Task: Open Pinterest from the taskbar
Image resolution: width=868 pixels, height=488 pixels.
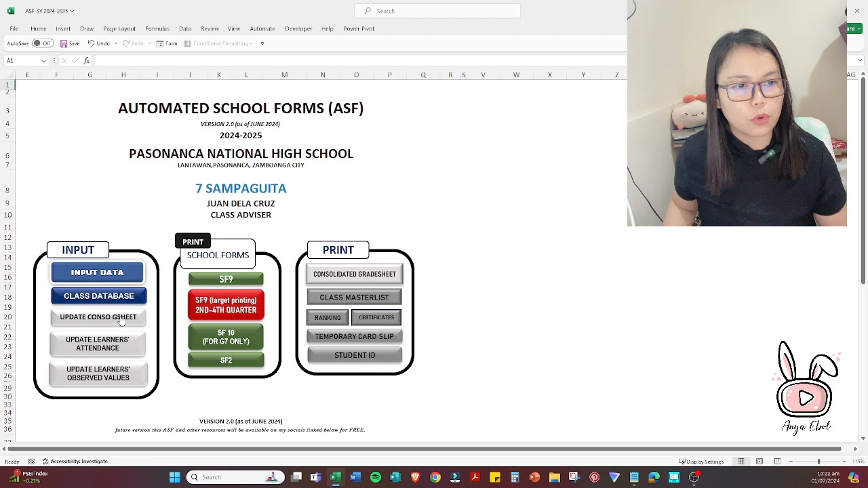Action: [595, 477]
